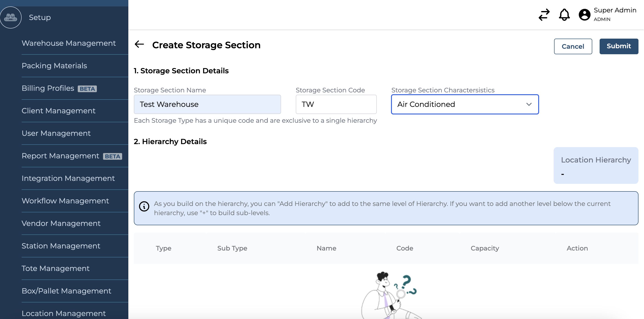Click the Super Admin profile avatar
644x319 pixels.
click(x=584, y=15)
